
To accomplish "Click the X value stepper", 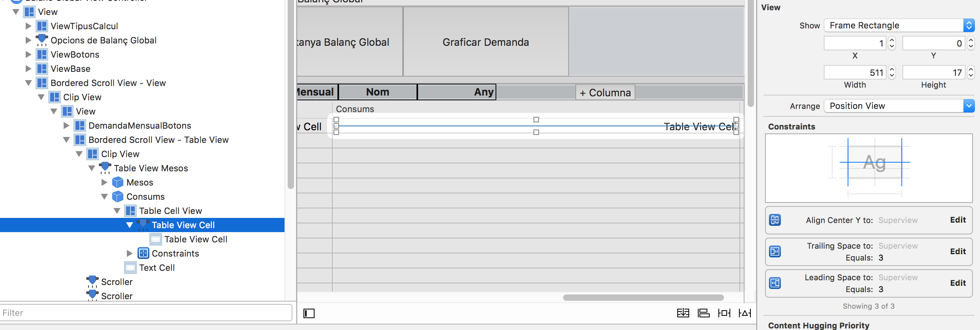I will [892, 43].
